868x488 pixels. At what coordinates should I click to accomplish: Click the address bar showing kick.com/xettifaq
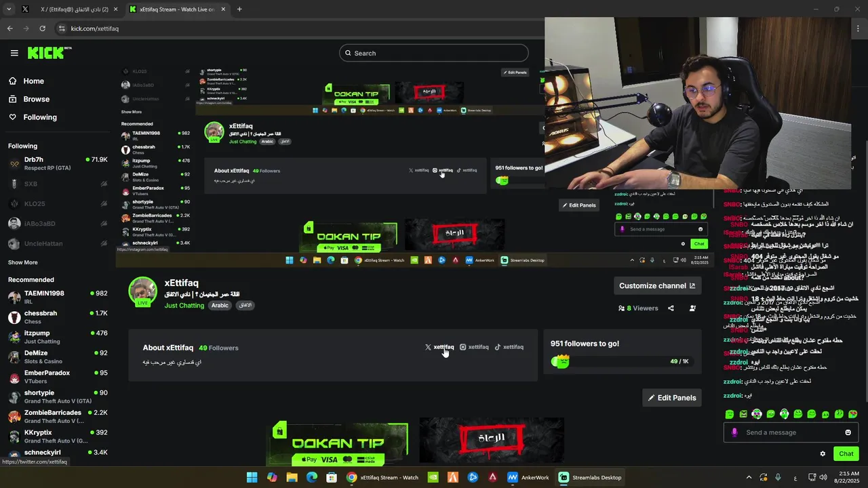(x=298, y=28)
